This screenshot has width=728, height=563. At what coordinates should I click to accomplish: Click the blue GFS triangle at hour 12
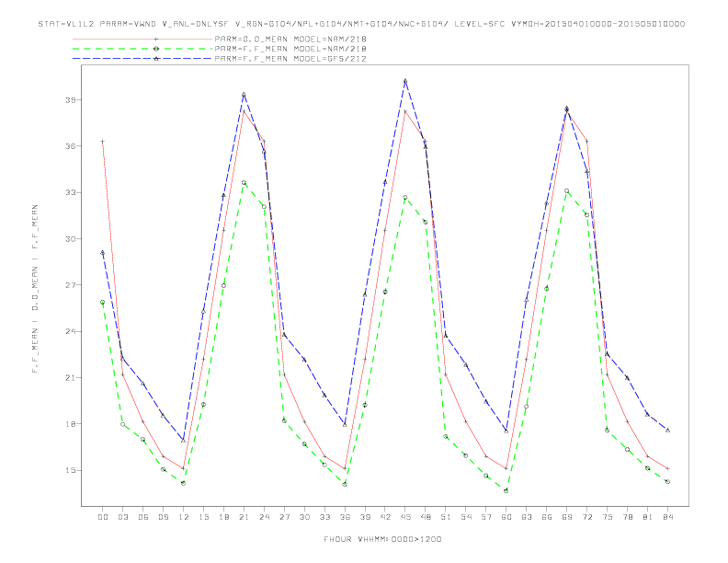tap(184, 440)
